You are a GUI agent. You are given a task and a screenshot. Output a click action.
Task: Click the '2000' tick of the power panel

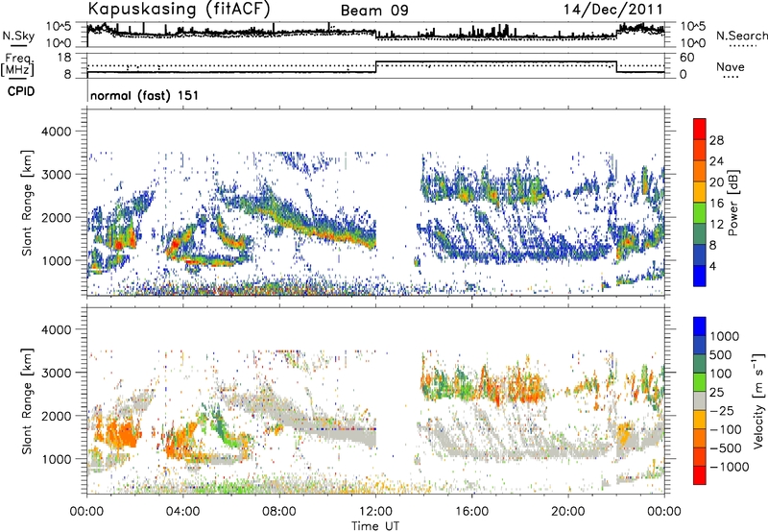[x=59, y=217]
